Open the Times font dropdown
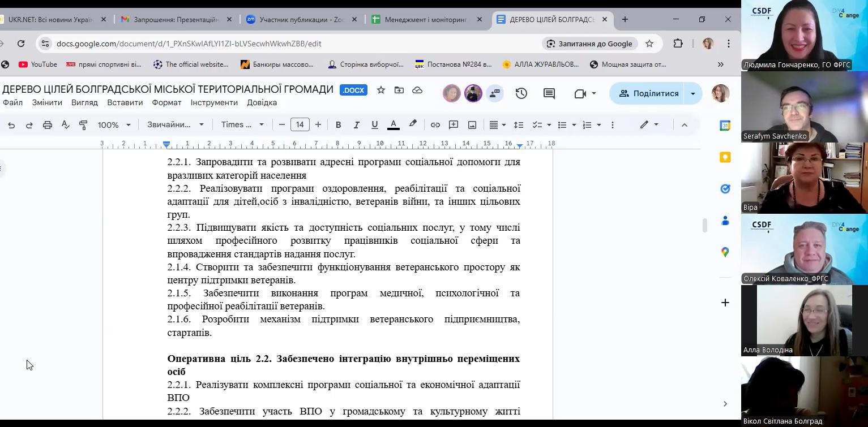 tap(242, 125)
